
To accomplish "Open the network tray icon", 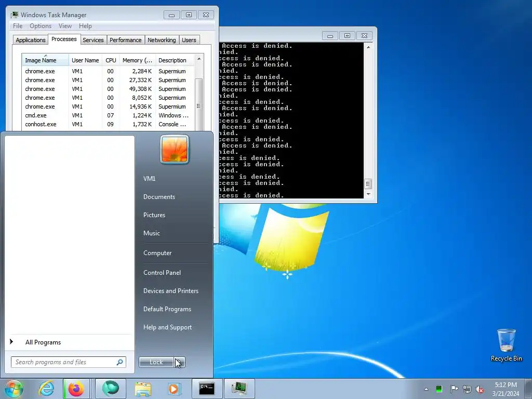I will (x=467, y=389).
